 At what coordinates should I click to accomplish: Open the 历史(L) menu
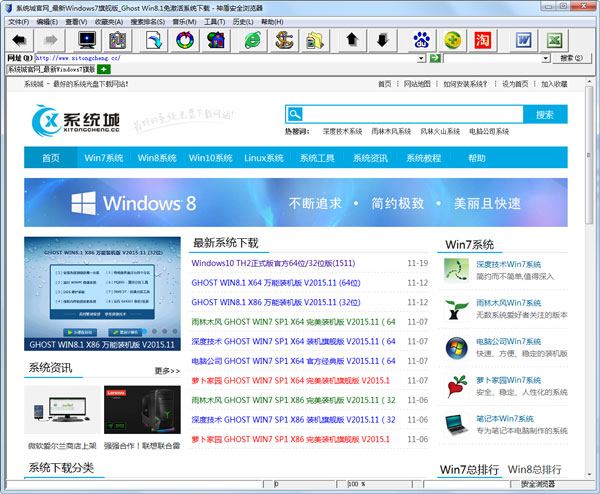coord(243,22)
